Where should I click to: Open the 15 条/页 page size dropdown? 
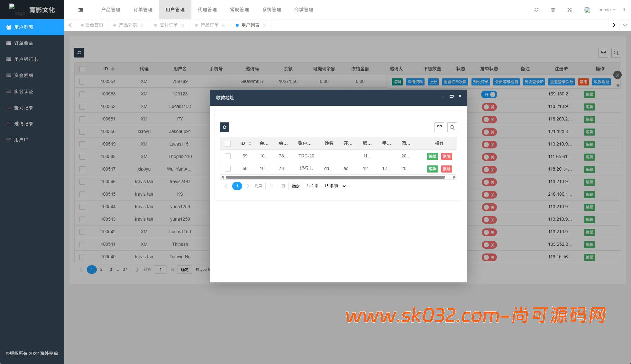pyautogui.click(x=334, y=186)
